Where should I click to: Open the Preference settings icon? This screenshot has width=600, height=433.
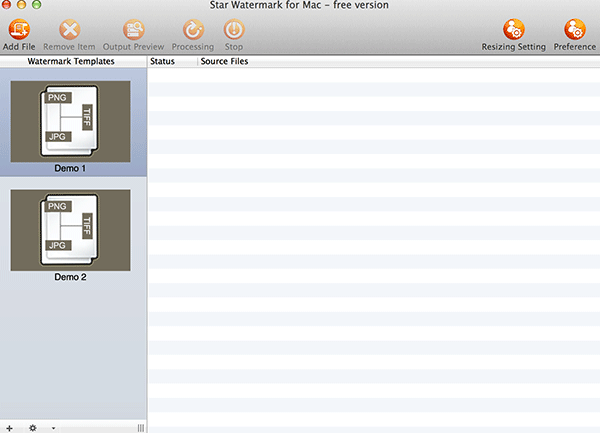[574, 31]
